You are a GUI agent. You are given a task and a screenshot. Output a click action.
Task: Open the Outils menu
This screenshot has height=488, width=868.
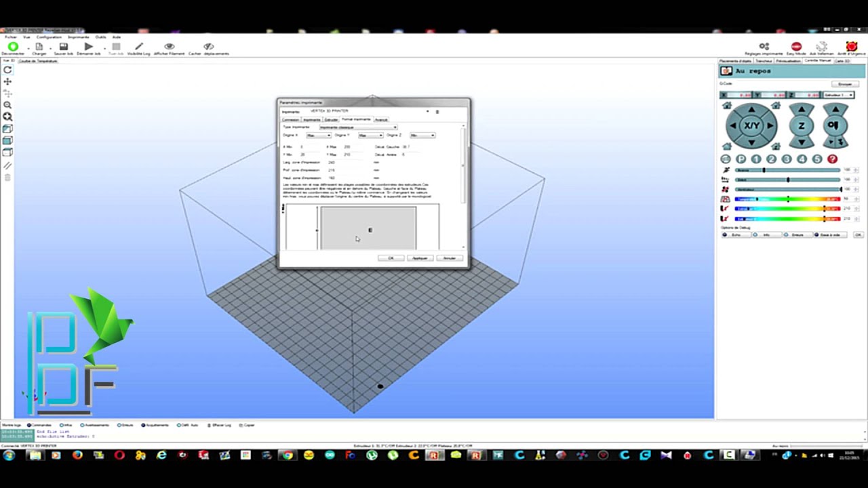pyautogui.click(x=100, y=37)
